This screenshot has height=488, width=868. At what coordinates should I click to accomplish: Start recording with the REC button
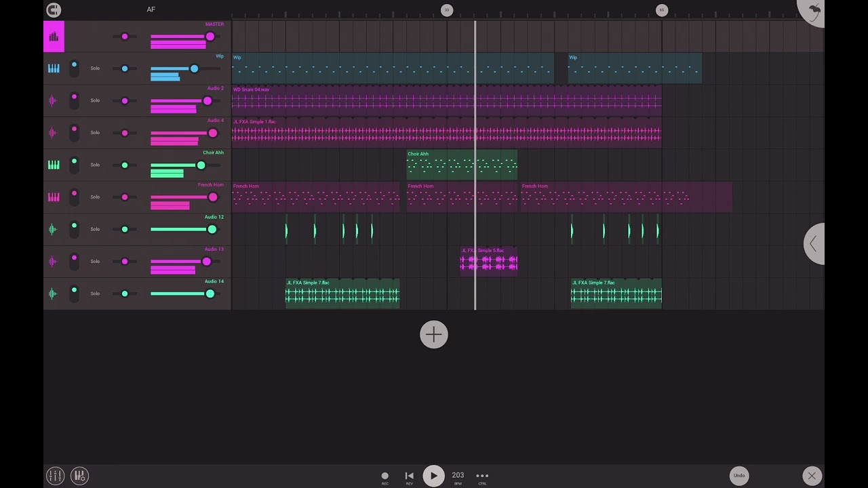pyautogui.click(x=384, y=477)
